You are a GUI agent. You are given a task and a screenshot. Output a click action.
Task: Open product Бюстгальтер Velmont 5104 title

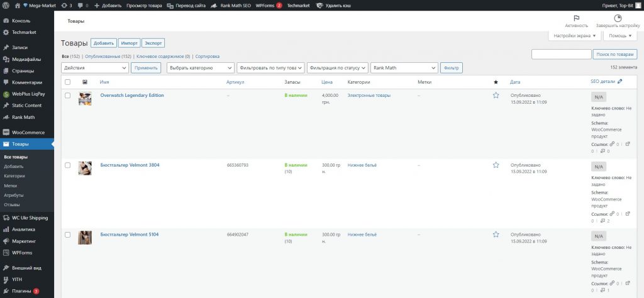click(x=130, y=235)
